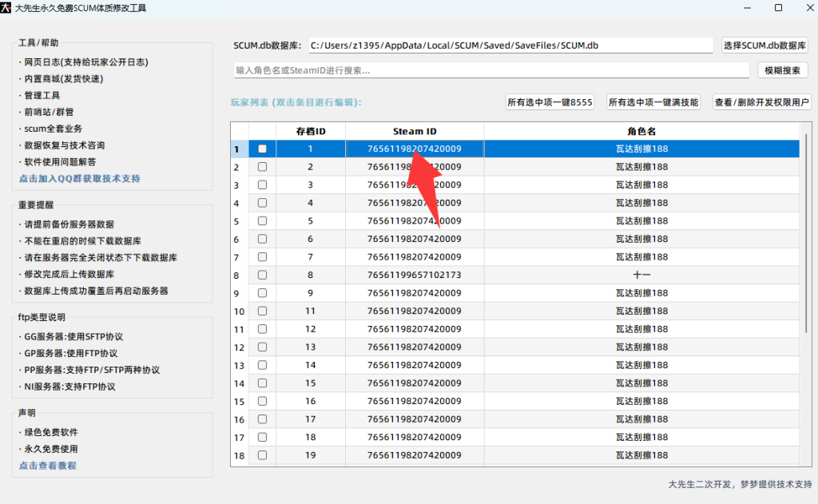This screenshot has width=818, height=504.
Task: Check the box for save ID 8 row
Action: pyautogui.click(x=262, y=275)
